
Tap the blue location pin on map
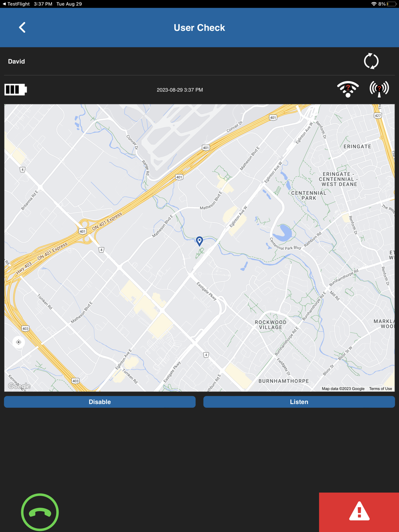(199, 241)
